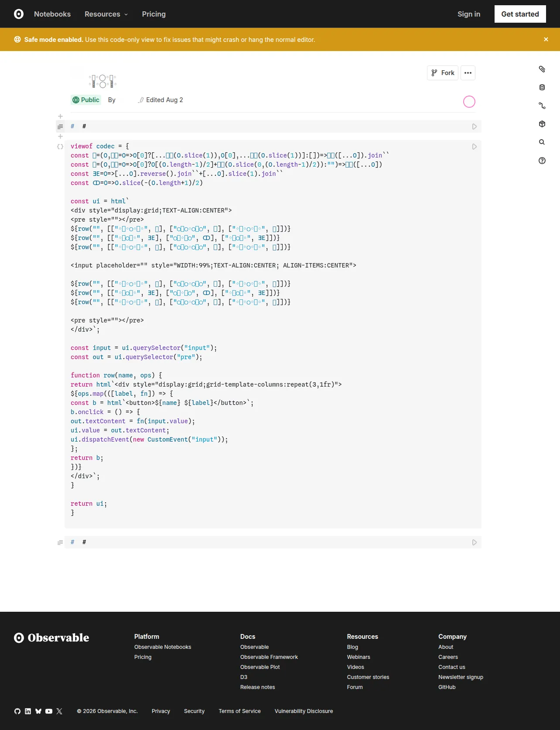Open Vulnerability Disclosure link
Image resolution: width=560 pixels, height=730 pixels.
tap(304, 711)
